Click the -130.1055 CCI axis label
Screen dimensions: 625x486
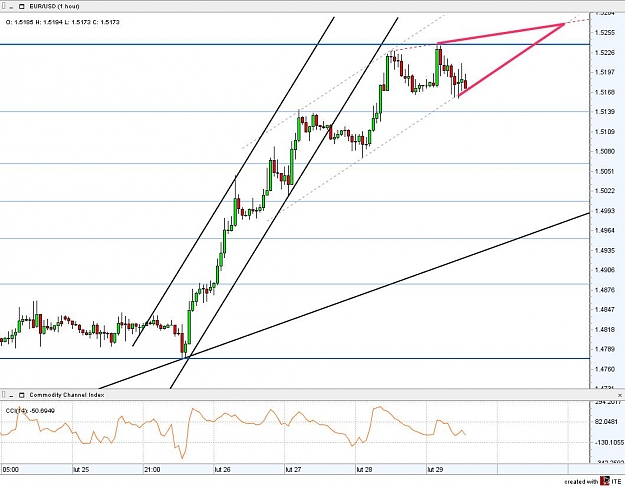pyautogui.click(x=608, y=443)
